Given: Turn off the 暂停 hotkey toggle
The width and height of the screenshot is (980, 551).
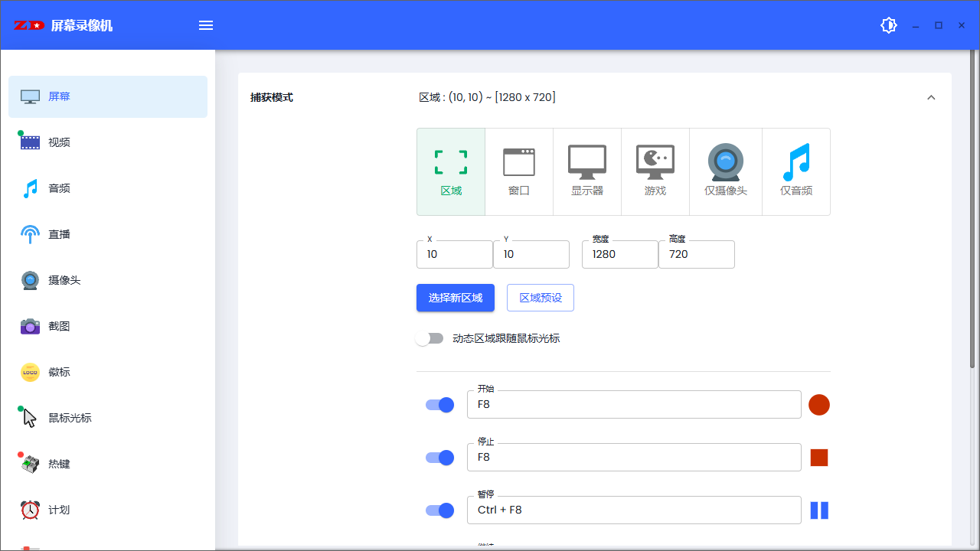Looking at the screenshot, I should click(x=439, y=510).
